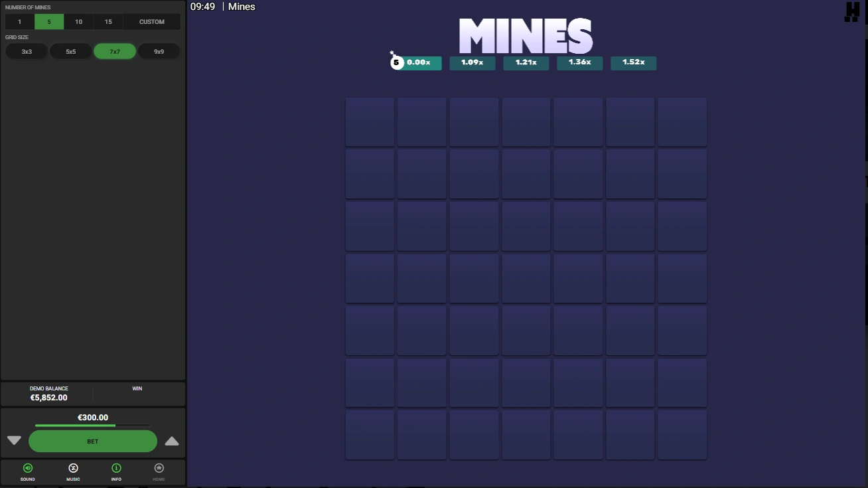Click the 1.52x multiplier badge
Image resolution: width=868 pixels, height=488 pixels.
coord(633,62)
